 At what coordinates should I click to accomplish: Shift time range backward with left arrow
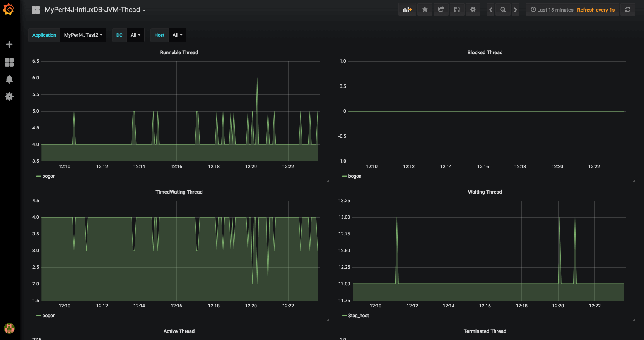(490, 10)
